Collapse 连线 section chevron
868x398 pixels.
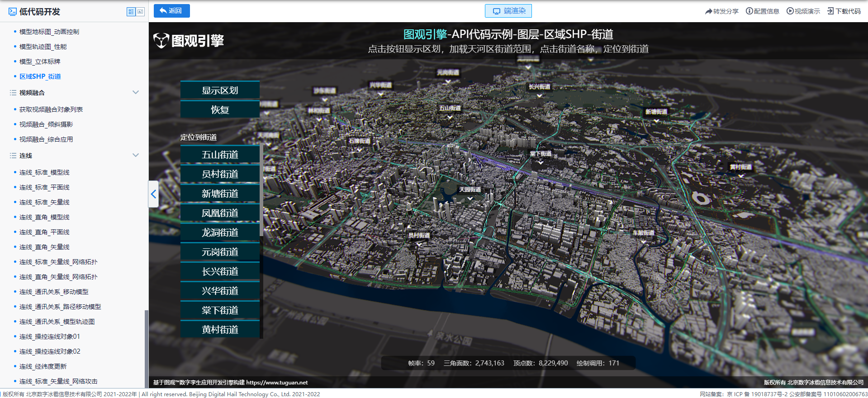point(135,155)
